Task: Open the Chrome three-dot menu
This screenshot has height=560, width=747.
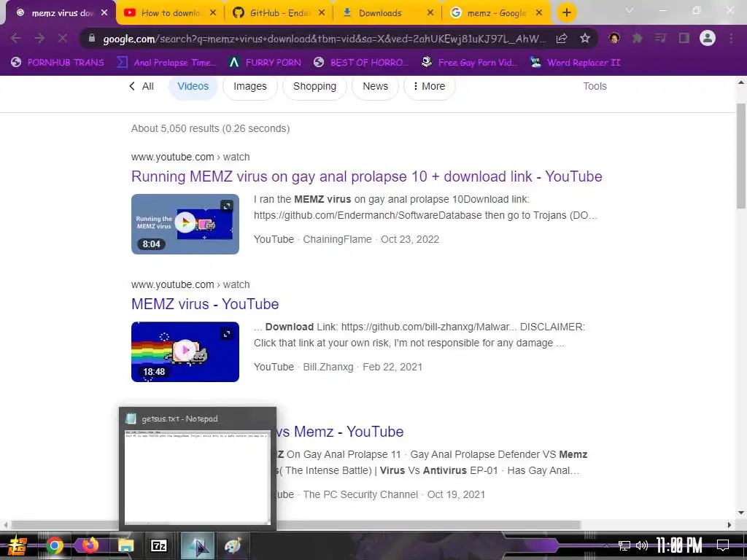Action: point(731,38)
